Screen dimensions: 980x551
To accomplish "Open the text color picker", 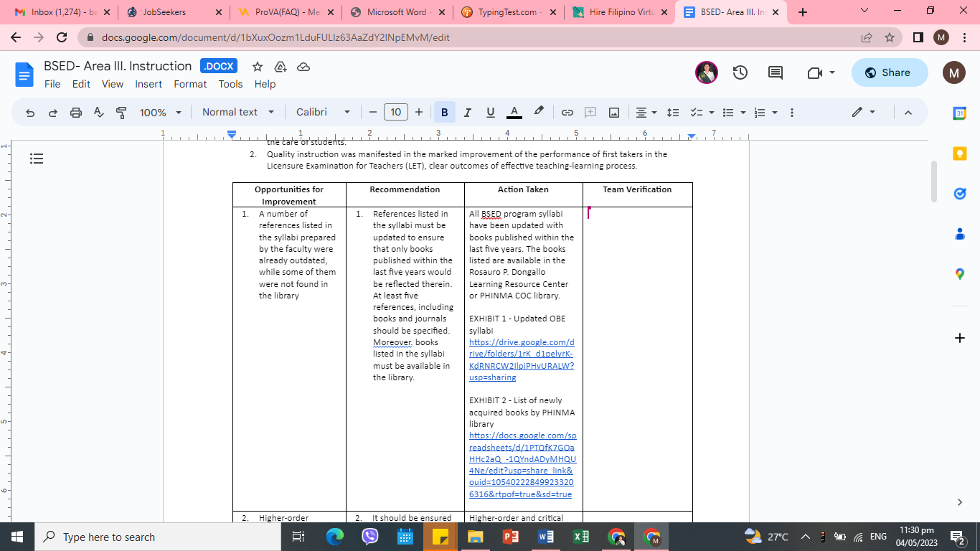I will tap(514, 113).
